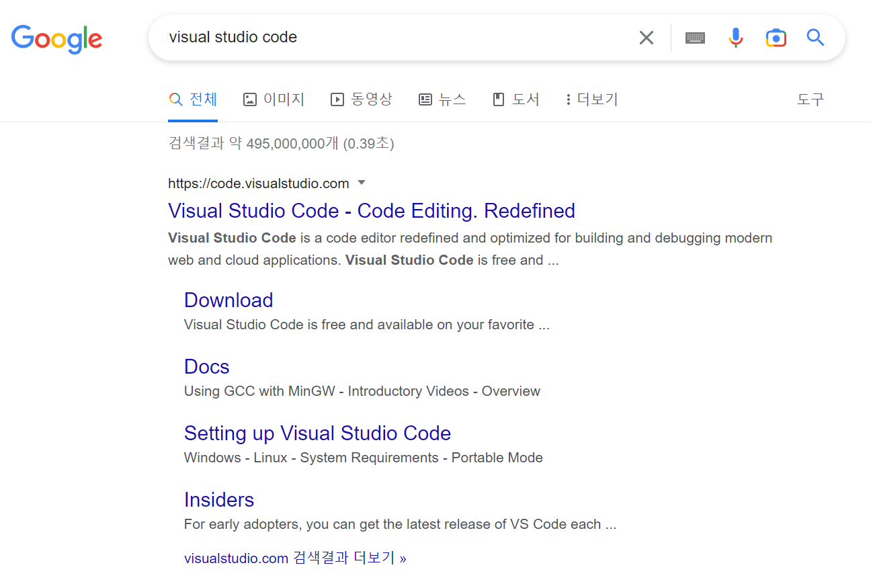Expand the 더보기 menu
This screenshot has height=588, width=871.
[591, 99]
